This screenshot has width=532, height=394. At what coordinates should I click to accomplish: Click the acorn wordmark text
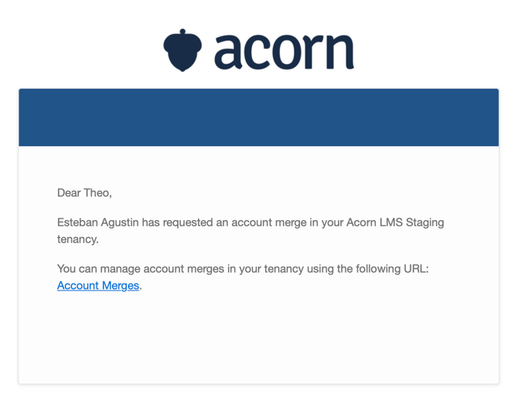coord(285,52)
